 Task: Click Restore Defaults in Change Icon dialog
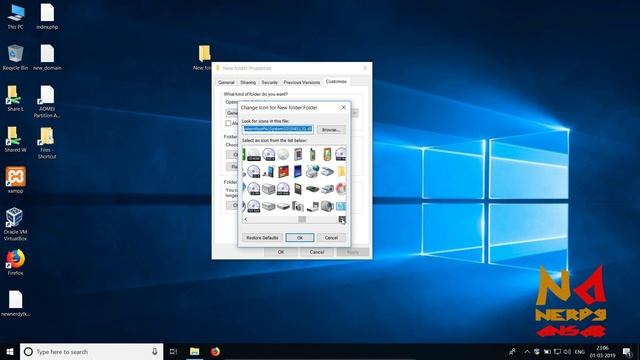[x=262, y=238]
